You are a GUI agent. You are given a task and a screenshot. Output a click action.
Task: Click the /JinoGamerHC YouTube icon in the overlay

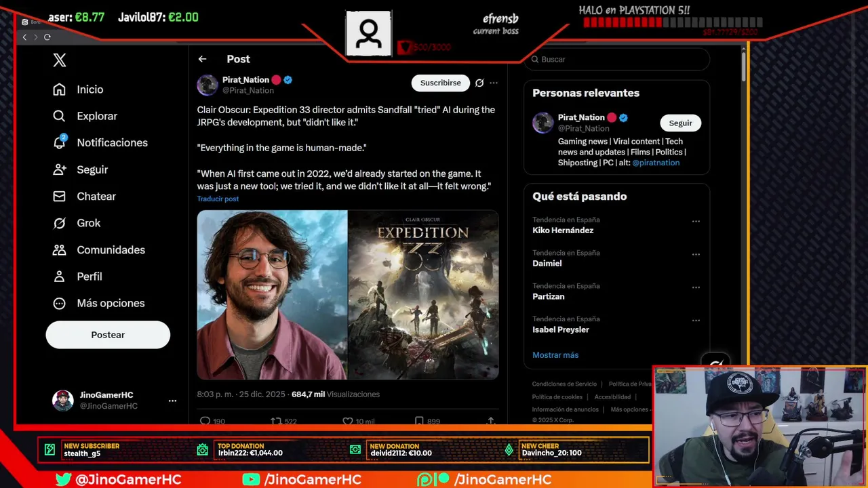[x=251, y=479]
